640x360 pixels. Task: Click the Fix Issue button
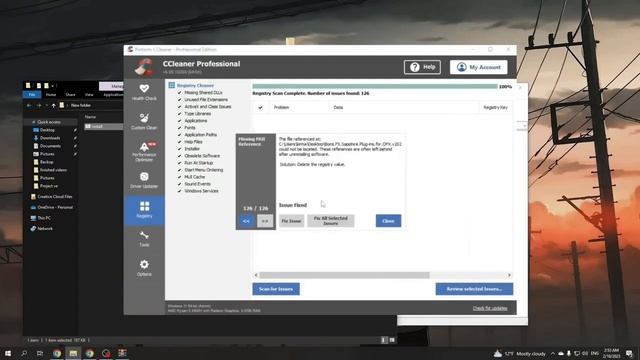[291, 221]
